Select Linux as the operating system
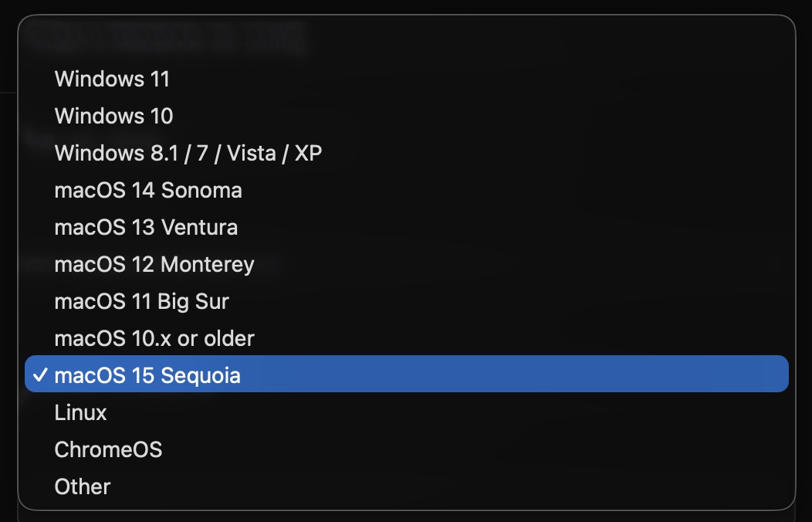Image resolution: width=812 pixels, height=522 pixels. [80, 412]
